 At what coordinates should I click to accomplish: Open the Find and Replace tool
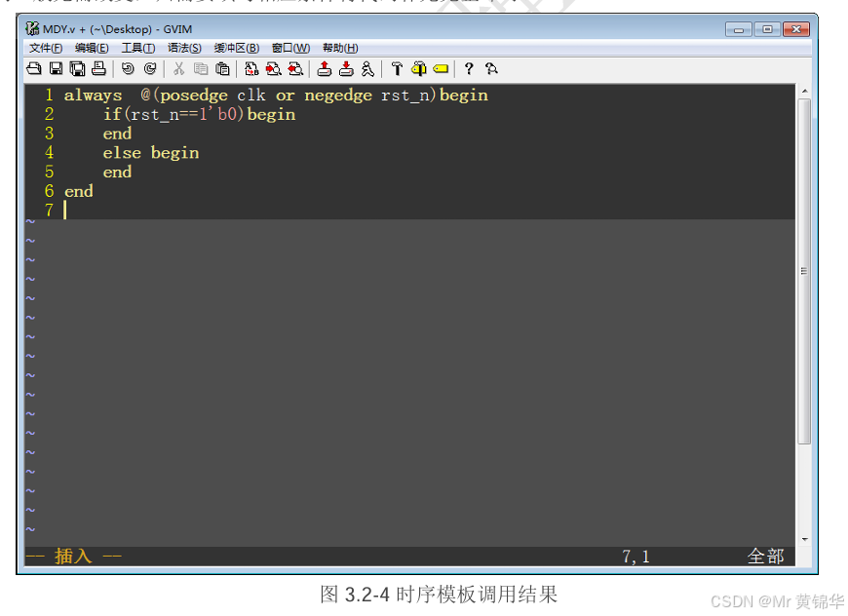[251, 68]
